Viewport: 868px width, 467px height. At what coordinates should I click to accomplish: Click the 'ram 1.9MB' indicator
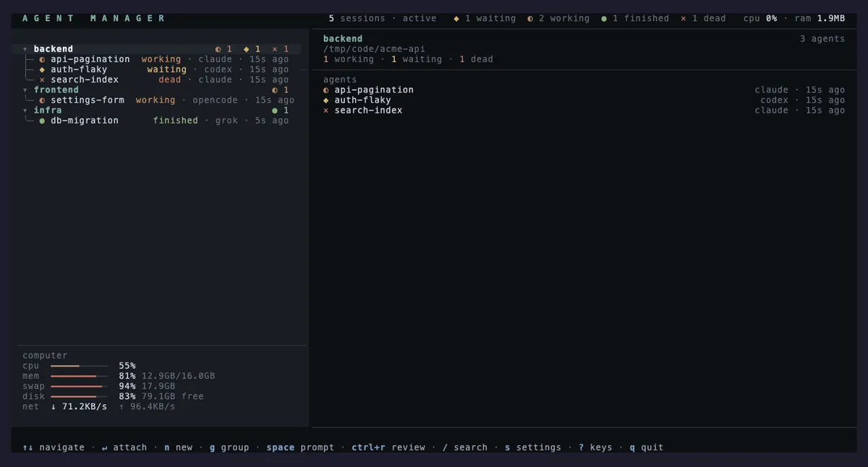point(820,18)
